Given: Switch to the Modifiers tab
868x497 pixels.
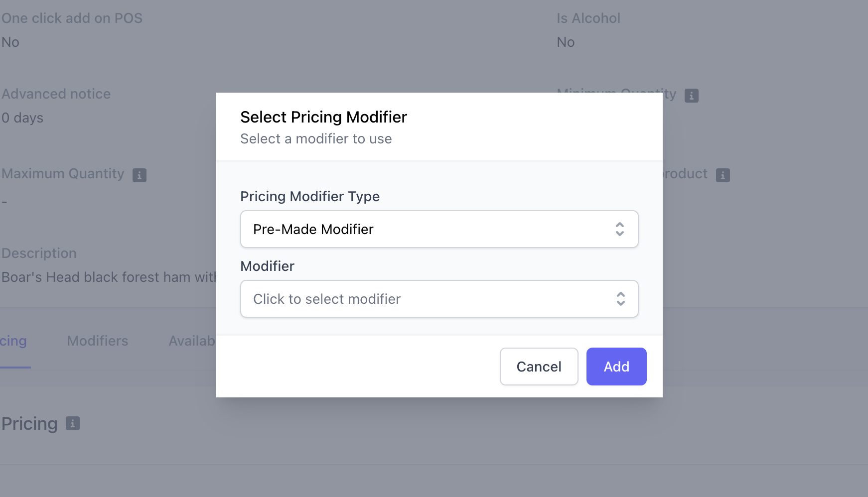Looking at the screenshot, I should click(98, 341).
